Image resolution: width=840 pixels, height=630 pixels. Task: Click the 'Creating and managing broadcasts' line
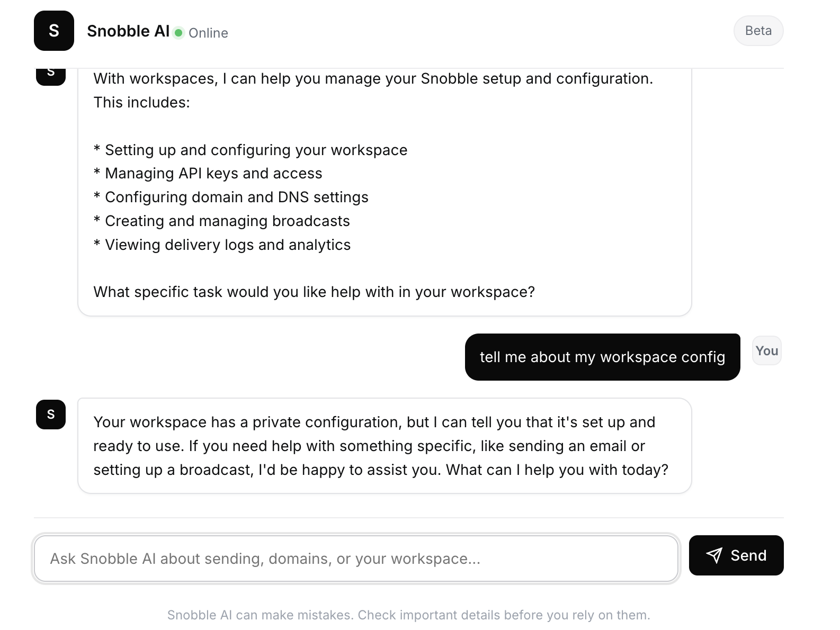[x=222, y=221]
